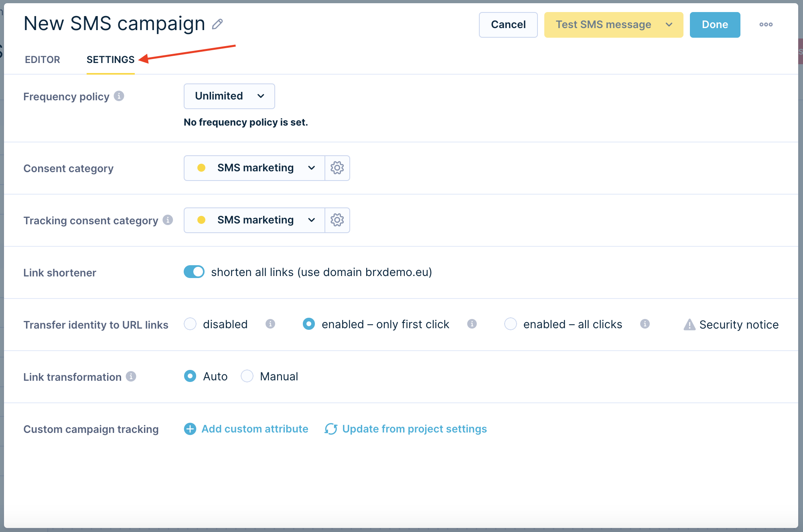Select the 'disabled' identity transfer radio
803x532 pixels.
(190, 324)
